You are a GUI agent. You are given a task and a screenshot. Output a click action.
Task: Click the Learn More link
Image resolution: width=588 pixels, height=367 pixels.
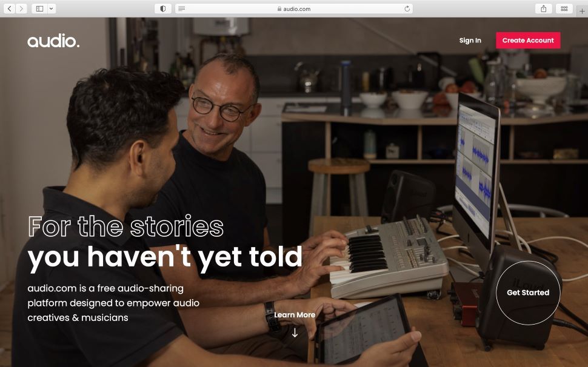pyautogui.click(x=295, y=315)
